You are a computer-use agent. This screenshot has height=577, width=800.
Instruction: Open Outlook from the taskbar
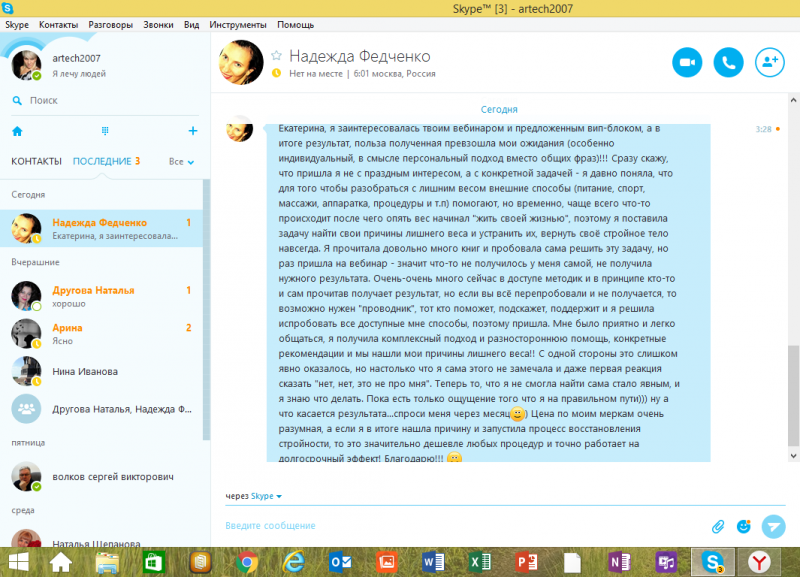(341, 562)
